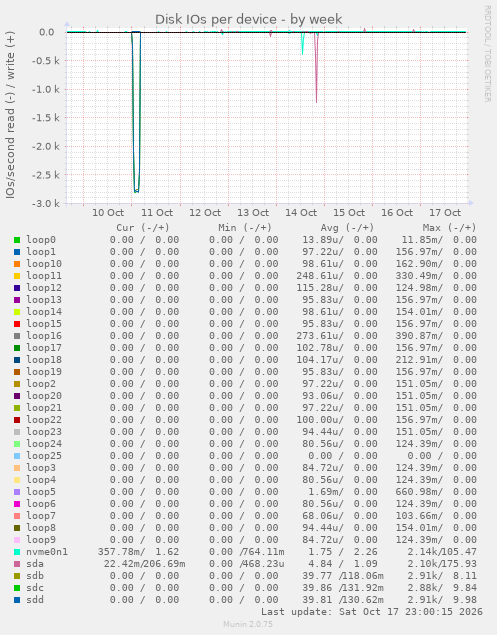Click the 'loop16' legend label
Screen dimensions: 497x635
click(x=44, y=336)
